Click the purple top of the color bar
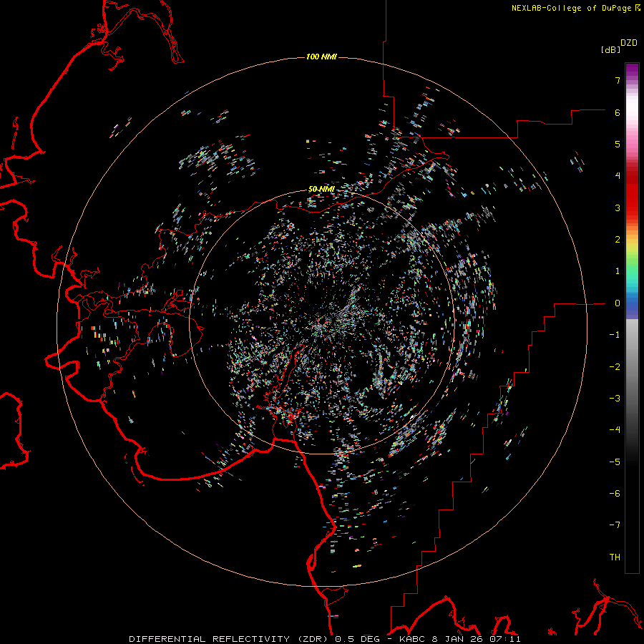Screen dimensions: 644x644 [632, 70]
